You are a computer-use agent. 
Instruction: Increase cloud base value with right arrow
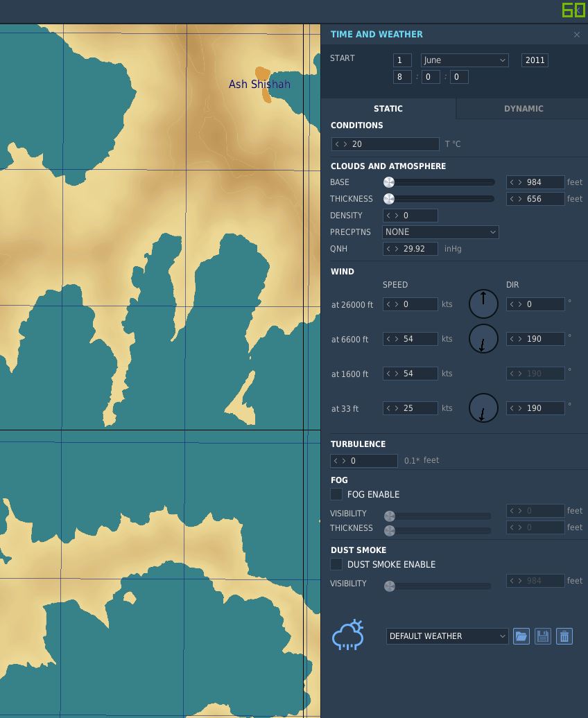pos(520,182)
